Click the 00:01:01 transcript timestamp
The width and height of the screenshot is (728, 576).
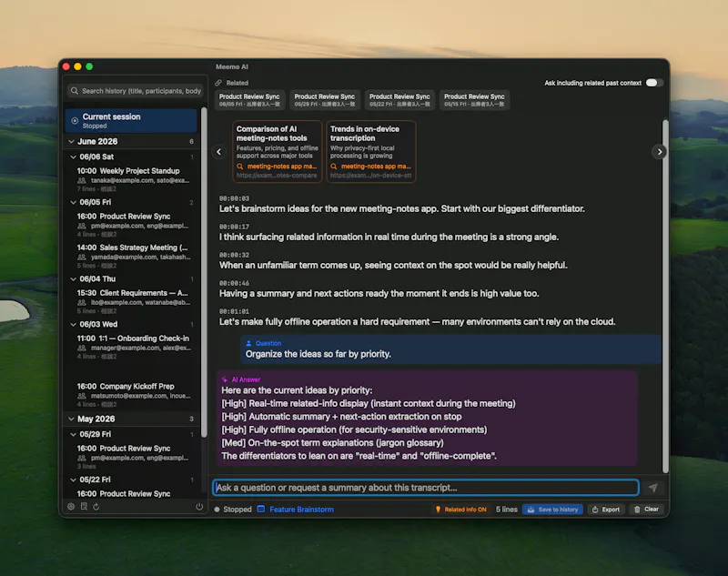point(234,311)
